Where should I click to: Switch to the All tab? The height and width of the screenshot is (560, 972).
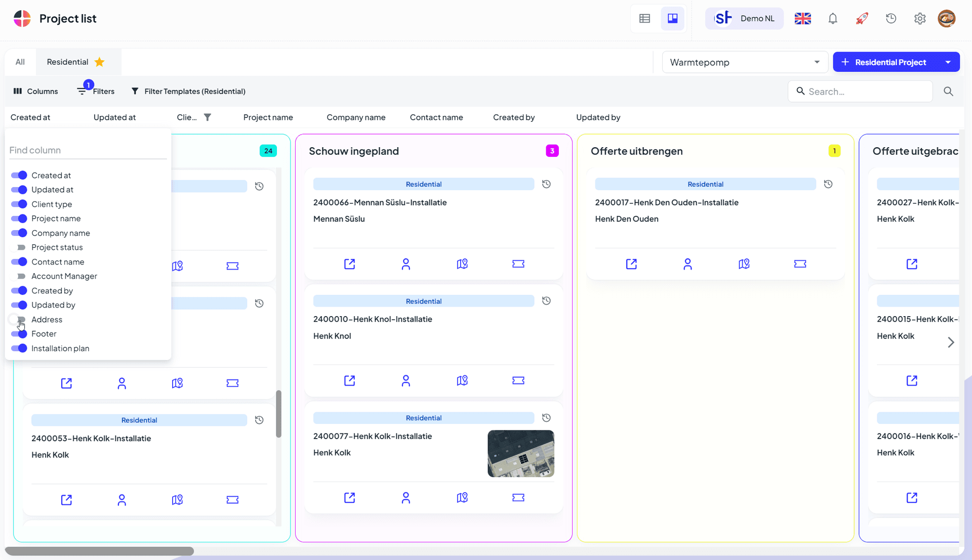click(20, 62)
